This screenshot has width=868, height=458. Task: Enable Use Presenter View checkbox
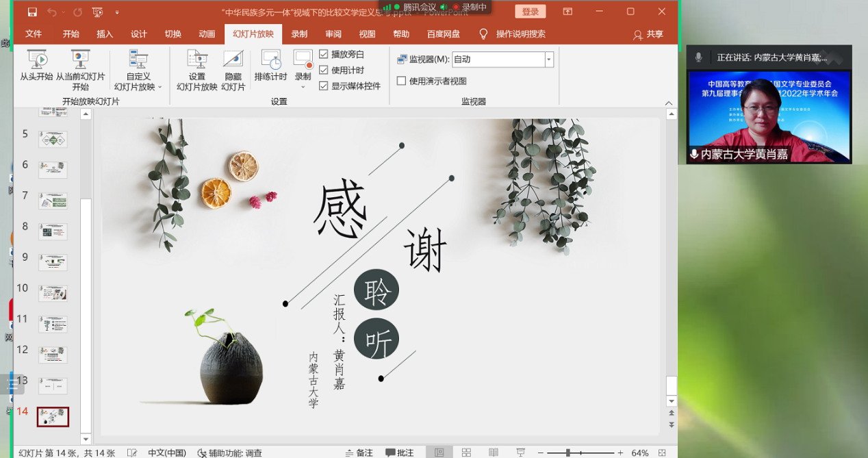pyautogui.click(x=402, y=81)
